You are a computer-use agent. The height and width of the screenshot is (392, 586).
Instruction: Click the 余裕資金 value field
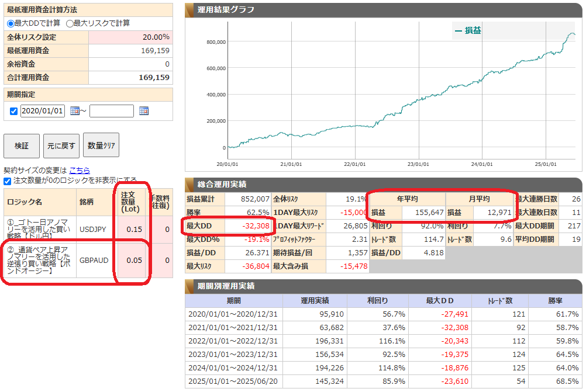[130, 64]
